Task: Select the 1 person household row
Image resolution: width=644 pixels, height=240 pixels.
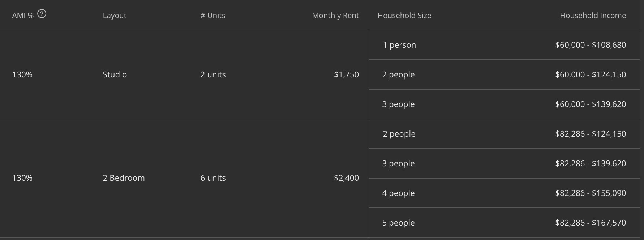Action: tap(505, 45)
